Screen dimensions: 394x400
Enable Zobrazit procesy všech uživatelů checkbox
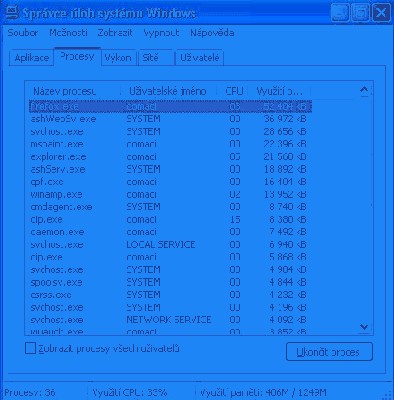point(30,349)
